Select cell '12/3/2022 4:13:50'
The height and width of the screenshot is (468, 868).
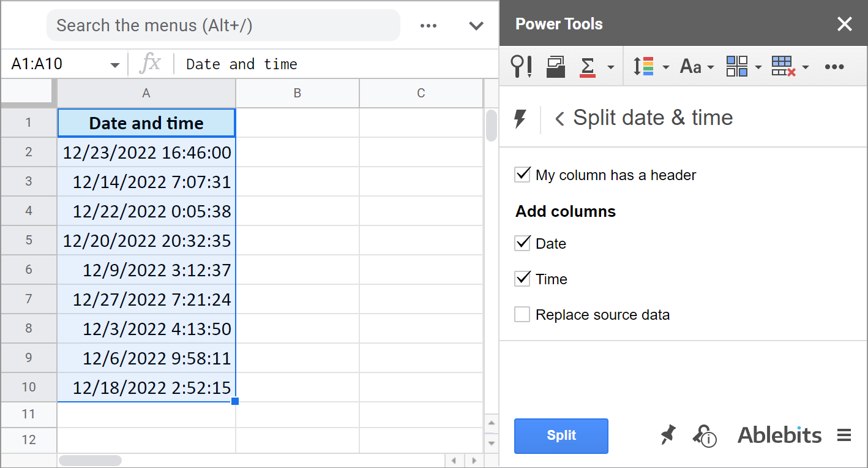[x=146, y=328]
